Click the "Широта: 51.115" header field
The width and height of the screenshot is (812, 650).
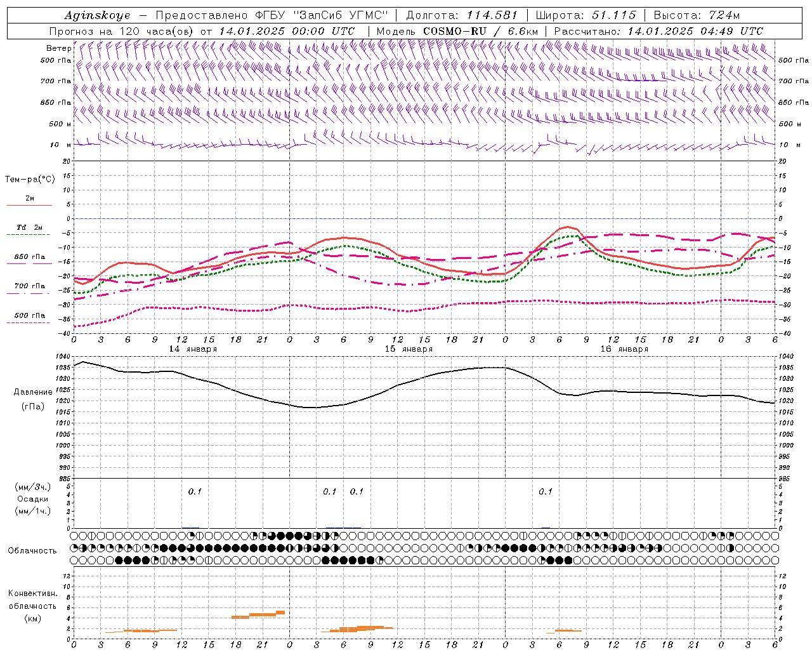click(x=586, y=15)
